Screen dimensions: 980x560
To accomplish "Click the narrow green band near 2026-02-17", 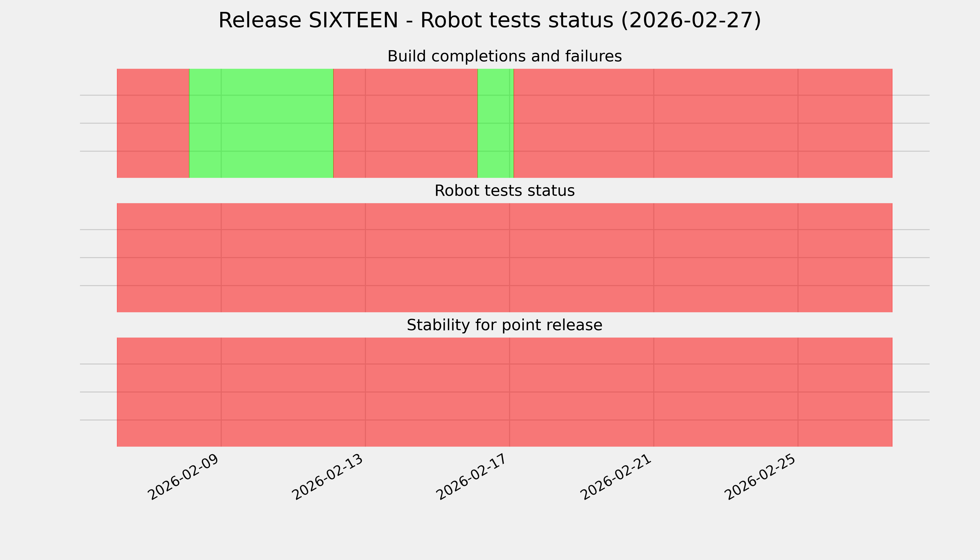I will 495,123.
